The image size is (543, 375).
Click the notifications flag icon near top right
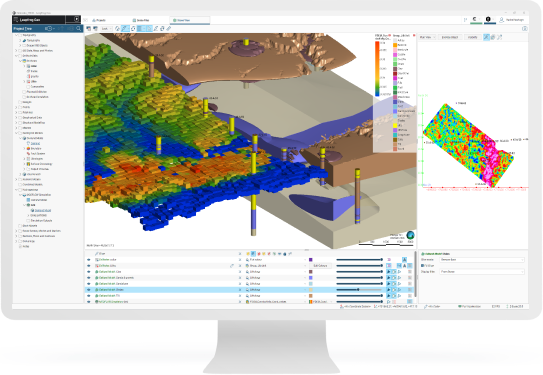(x=465, y=20)
